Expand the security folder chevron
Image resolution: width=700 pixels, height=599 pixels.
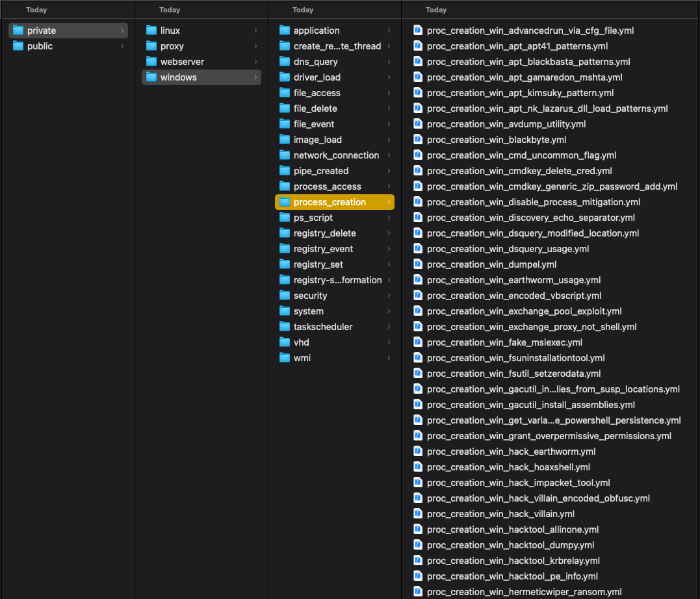[x=389, y=296]
